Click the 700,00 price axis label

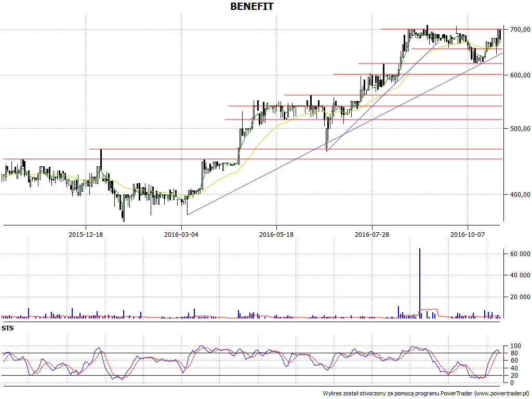pos(519,30)
